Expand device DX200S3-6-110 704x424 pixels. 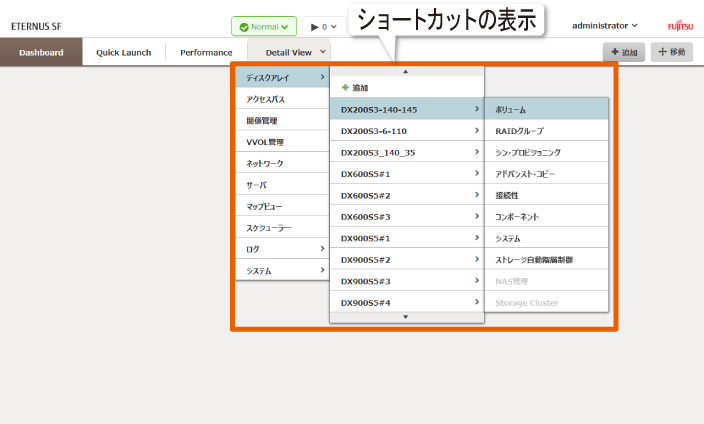tap(407, 131)
